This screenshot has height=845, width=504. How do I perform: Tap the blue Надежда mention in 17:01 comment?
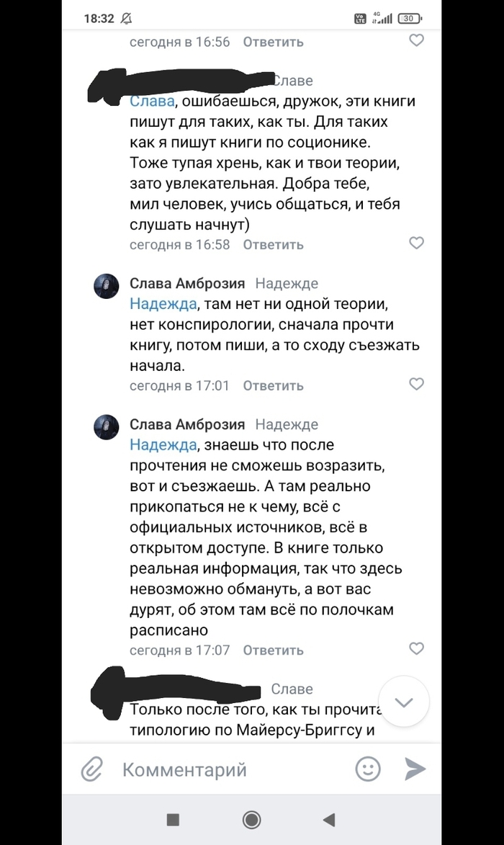pos(163,304)
